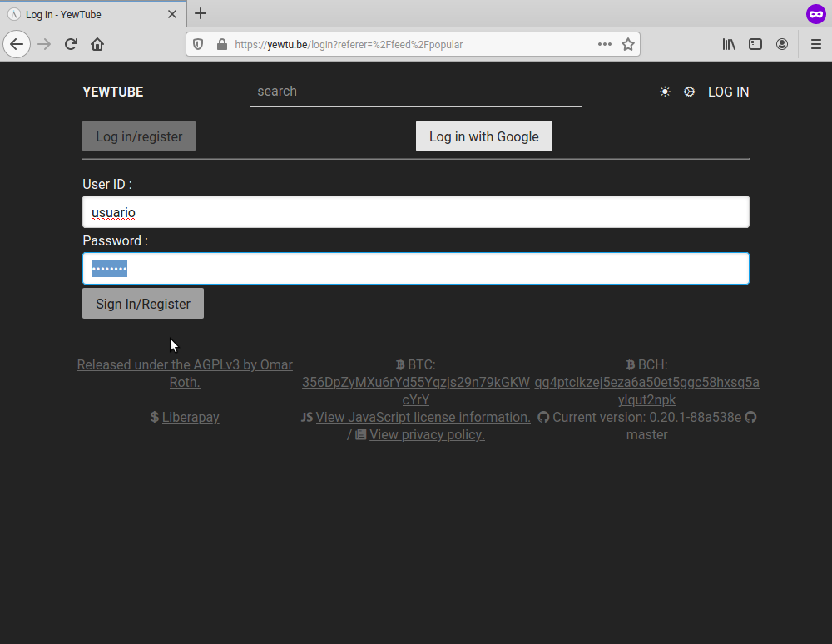This screenshot has height=644, width=832.
Task: Select the Log in/register button
Action: (139, 136)
